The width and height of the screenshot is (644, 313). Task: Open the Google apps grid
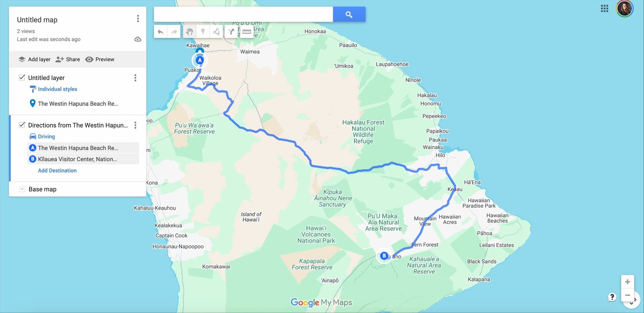pos(605,8)
